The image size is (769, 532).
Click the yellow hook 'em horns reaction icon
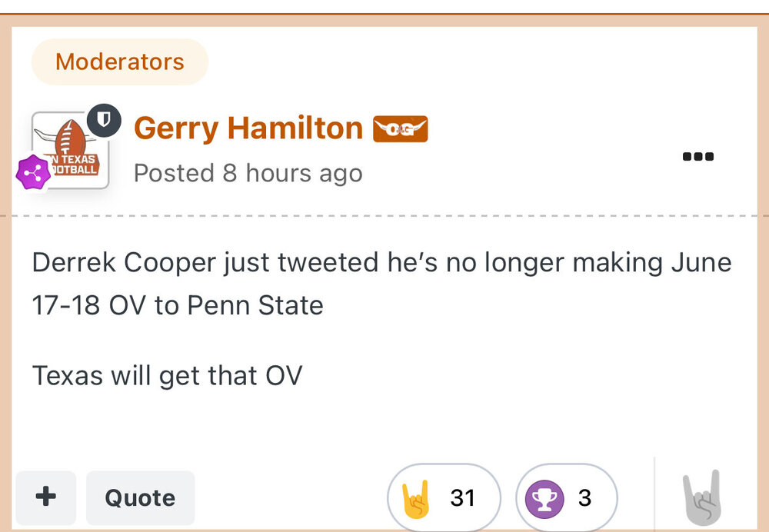(416, 497)
